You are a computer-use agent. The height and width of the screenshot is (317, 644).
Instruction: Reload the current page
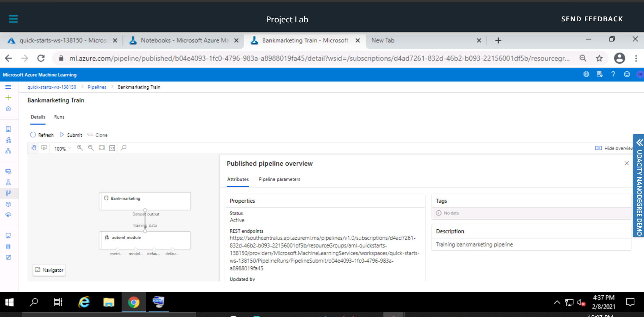pos(41,58)
